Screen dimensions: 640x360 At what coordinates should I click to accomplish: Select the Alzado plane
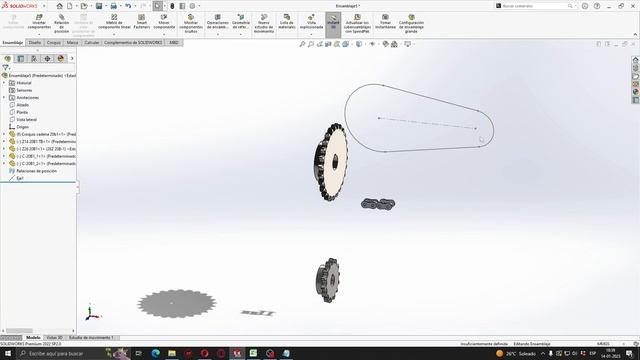[22, 105]
